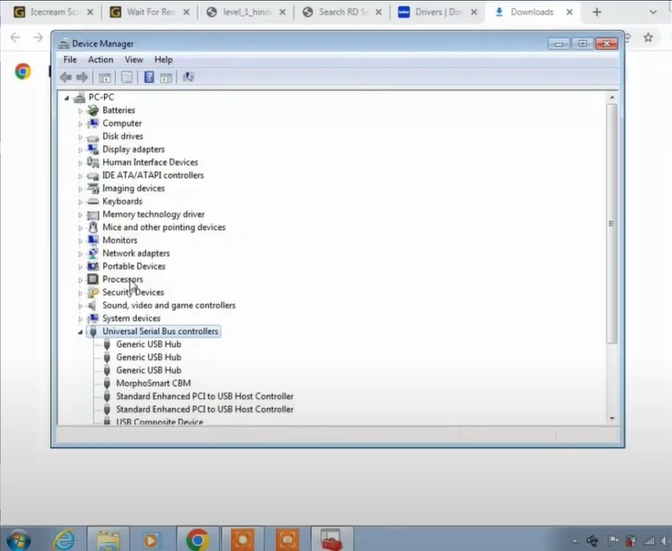
Task: Open Internet Explorer from the taskbar
Action: (65, 539)
